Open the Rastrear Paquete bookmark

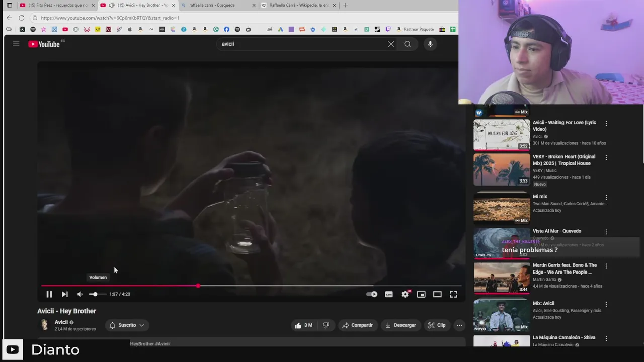[x=415, y=29]
